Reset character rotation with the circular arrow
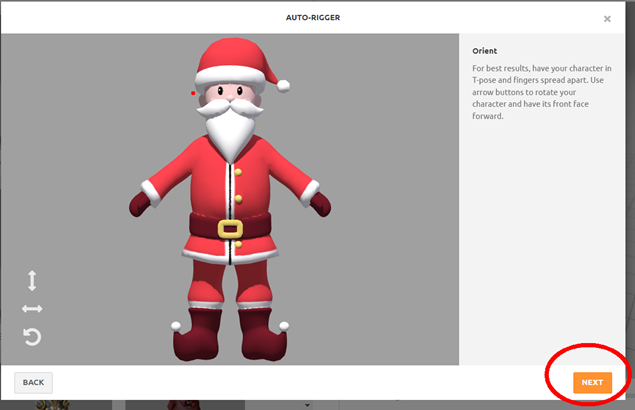 click(x=32, y=337)
